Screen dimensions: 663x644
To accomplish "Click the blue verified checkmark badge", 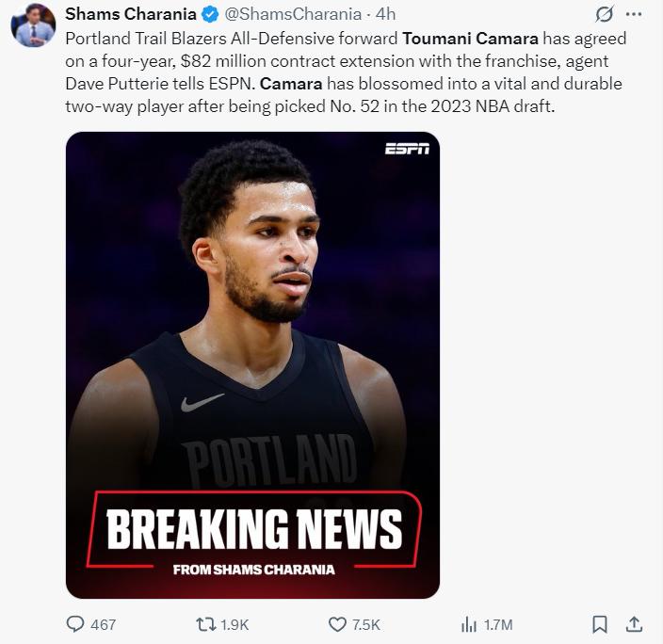I will point(212,14).
